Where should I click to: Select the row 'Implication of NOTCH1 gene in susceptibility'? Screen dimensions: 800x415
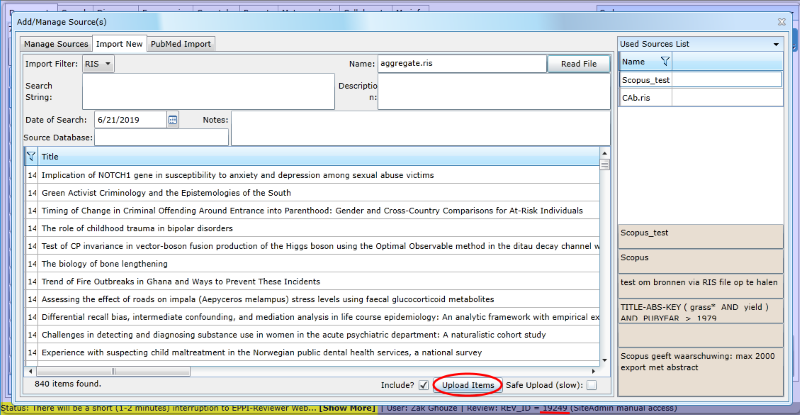(312, 175)
